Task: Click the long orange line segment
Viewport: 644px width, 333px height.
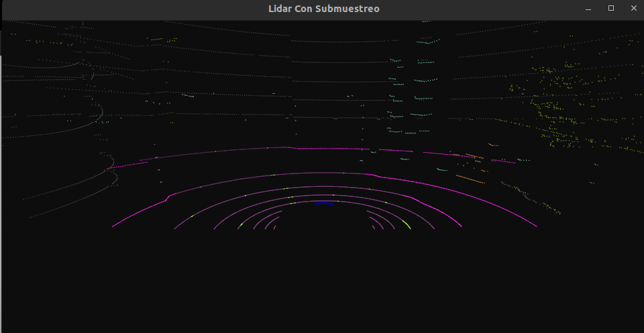Action: coord(470,179)
